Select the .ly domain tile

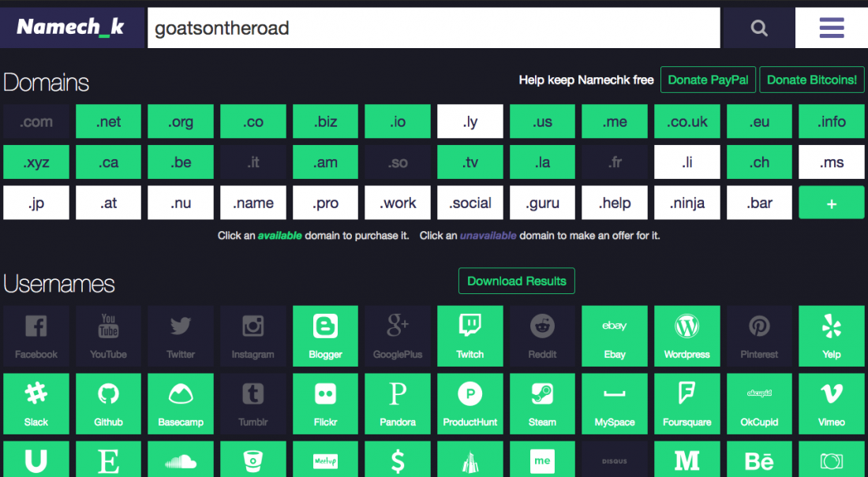(470, 121)
